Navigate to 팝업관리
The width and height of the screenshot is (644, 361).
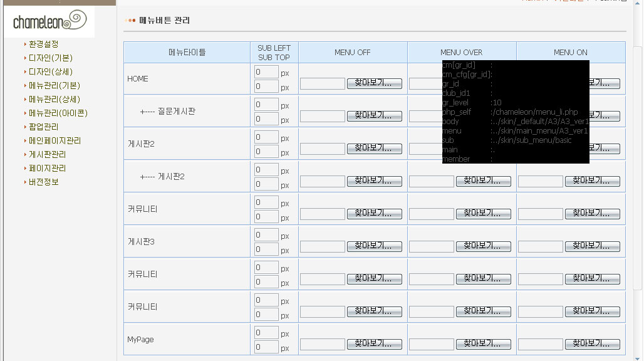click(43, 127)
